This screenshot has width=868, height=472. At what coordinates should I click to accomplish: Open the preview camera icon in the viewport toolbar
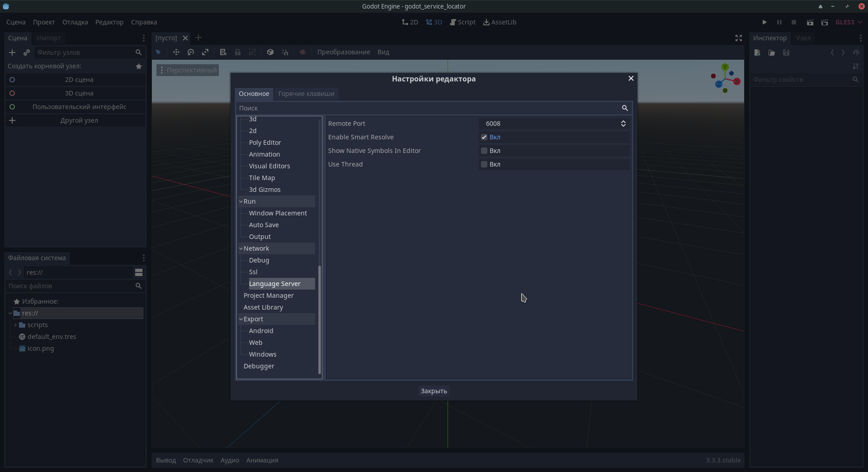click(302, 52)
